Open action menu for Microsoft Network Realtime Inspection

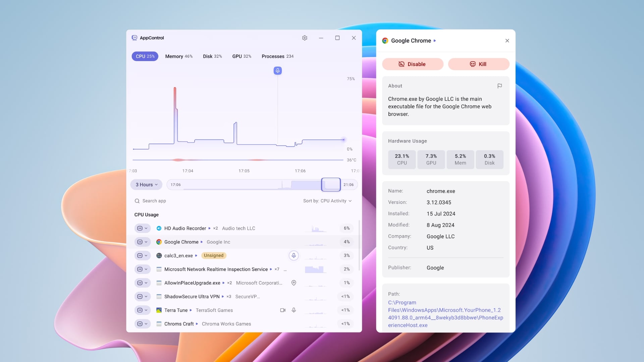click(x=143, y=269)
